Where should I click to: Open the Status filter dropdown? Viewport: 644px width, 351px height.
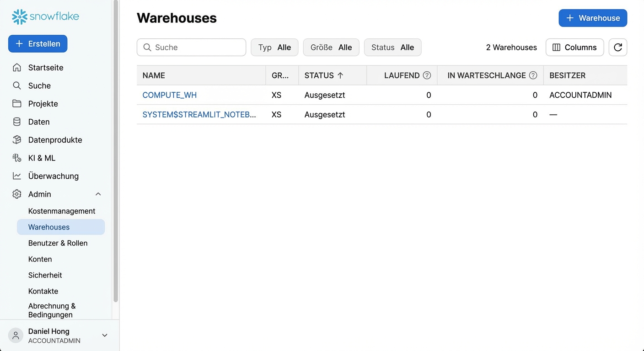point(392,48)
